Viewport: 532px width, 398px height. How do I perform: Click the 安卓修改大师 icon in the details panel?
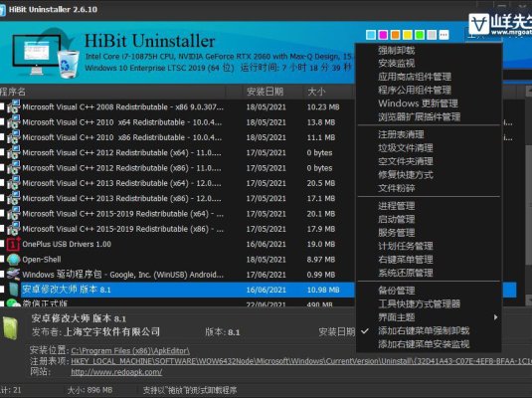pyautogui.click(x=10, y=327)
